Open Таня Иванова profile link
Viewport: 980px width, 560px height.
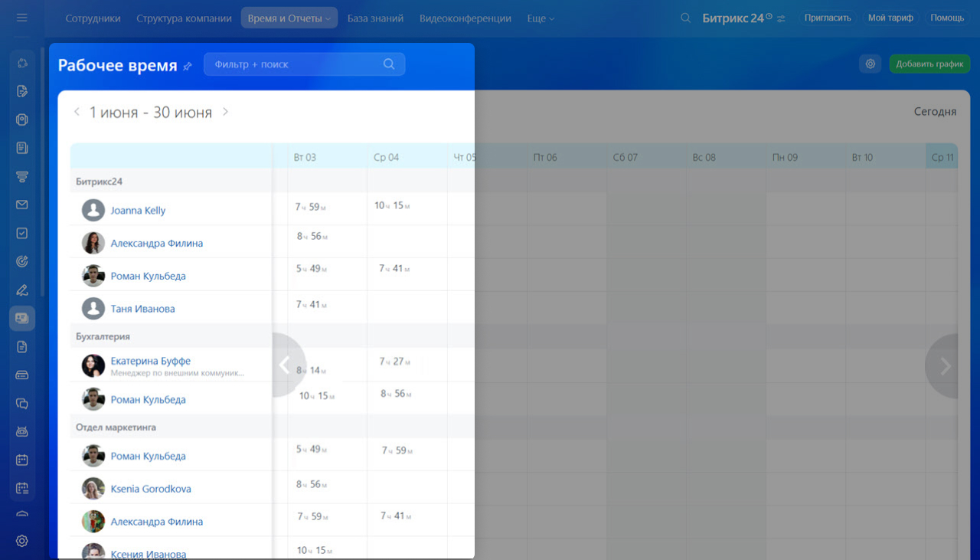[142, 309]
